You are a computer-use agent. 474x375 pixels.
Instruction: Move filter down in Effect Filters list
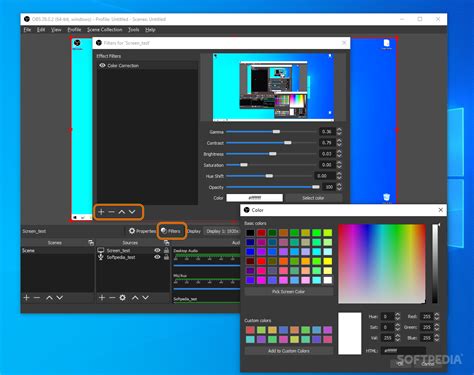(x=132, y=212)
